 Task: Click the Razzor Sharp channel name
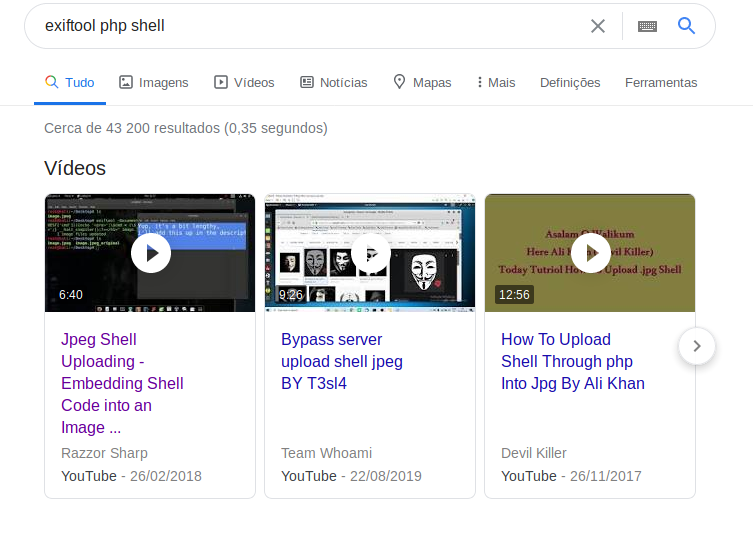tap(104, 453)
